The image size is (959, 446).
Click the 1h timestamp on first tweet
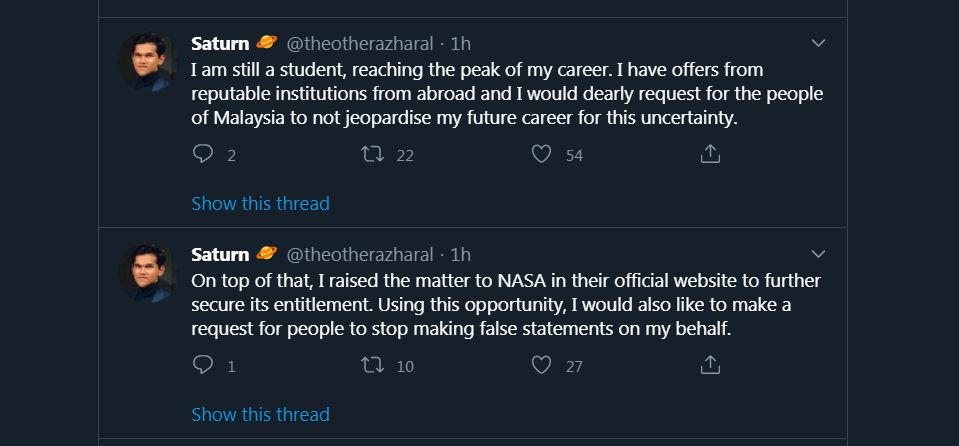click(x=461, y=44)
